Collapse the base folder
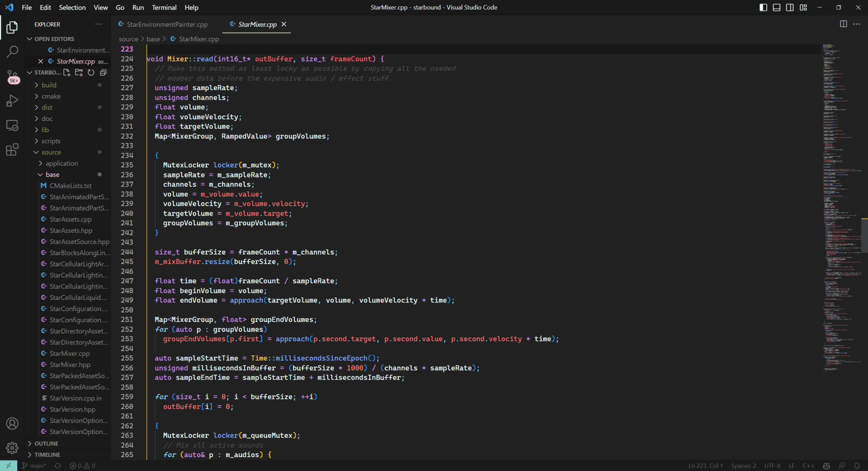868x471 pixels. (x=68, y=175)
